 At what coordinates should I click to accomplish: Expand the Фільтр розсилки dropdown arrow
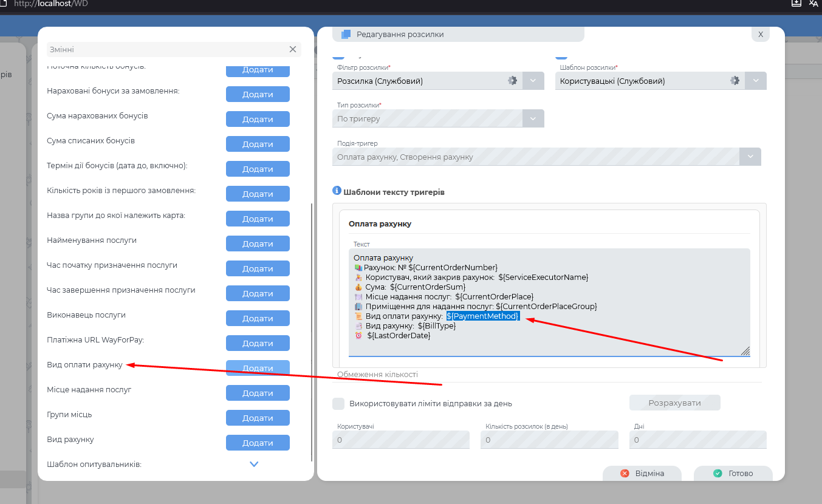[x=533, y=81]
